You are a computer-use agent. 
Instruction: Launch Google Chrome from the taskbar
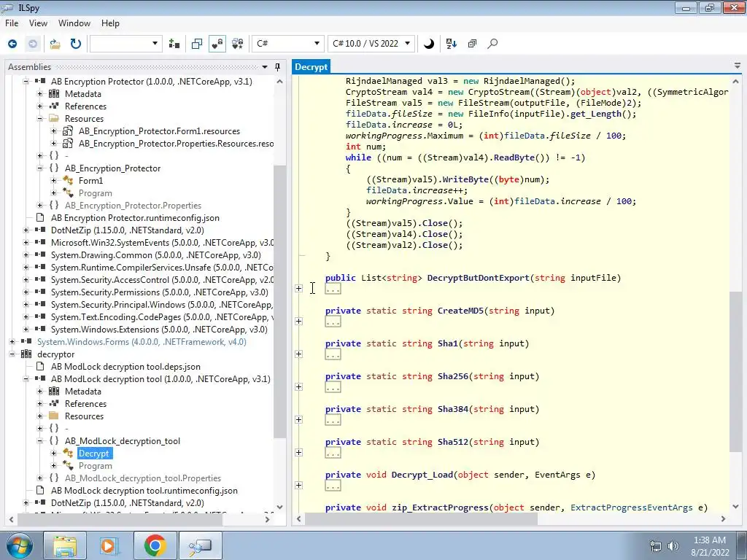pyautogui.click(x=155, y=545)
